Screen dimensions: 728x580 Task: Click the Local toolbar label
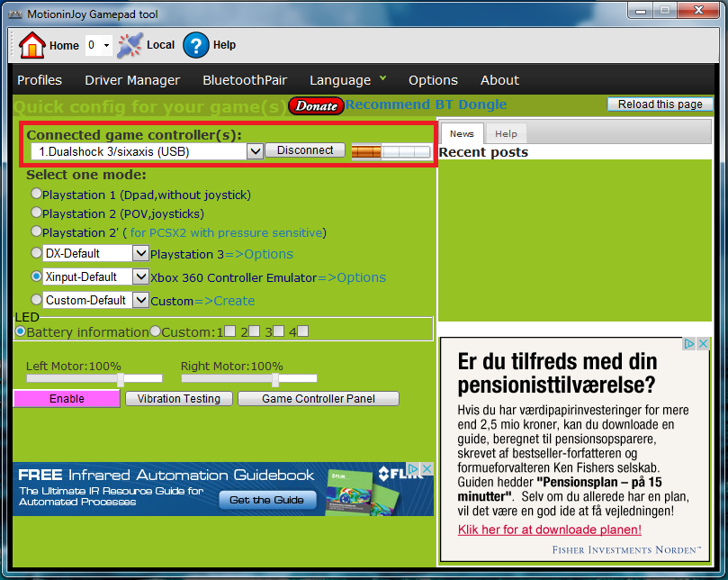coord(161,45)
